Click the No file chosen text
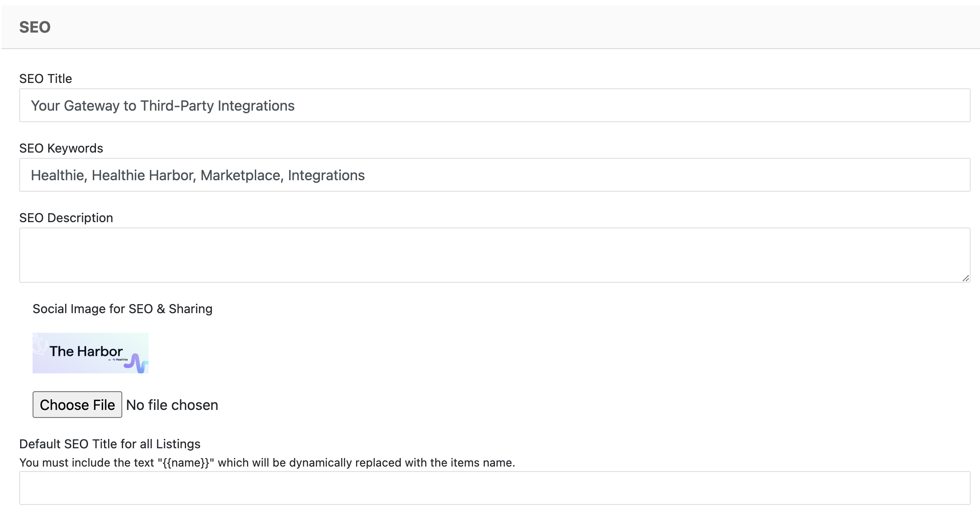The width and height of the screenshot is (980, 521). click(x=172, y=405)
